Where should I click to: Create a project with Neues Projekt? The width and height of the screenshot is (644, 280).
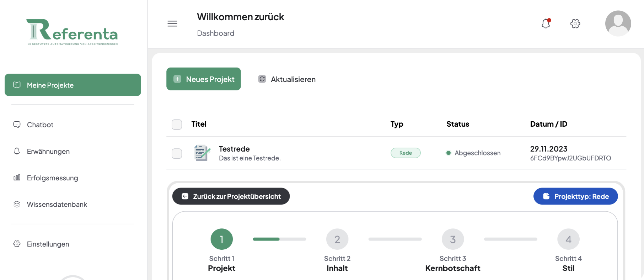(204, 79)
